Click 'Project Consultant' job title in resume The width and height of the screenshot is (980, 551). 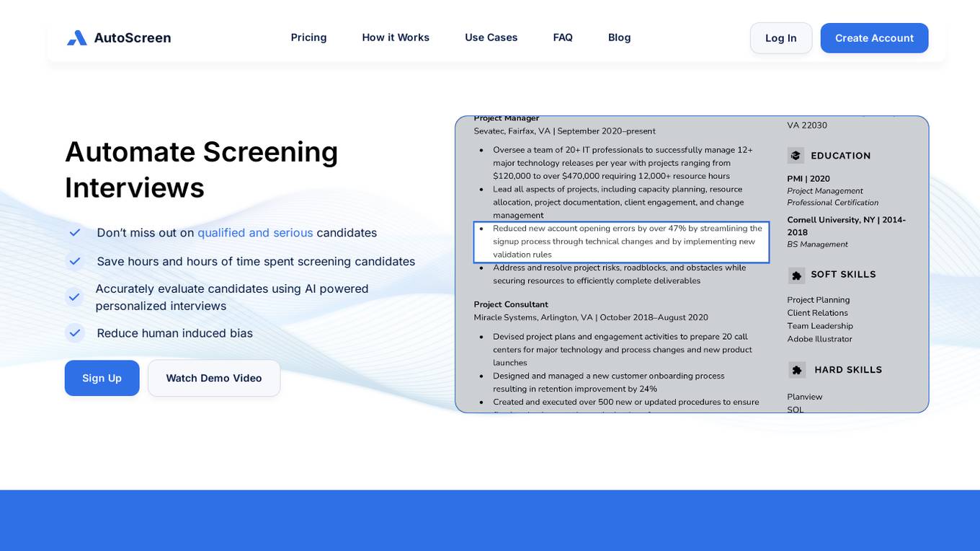point(511,304)
